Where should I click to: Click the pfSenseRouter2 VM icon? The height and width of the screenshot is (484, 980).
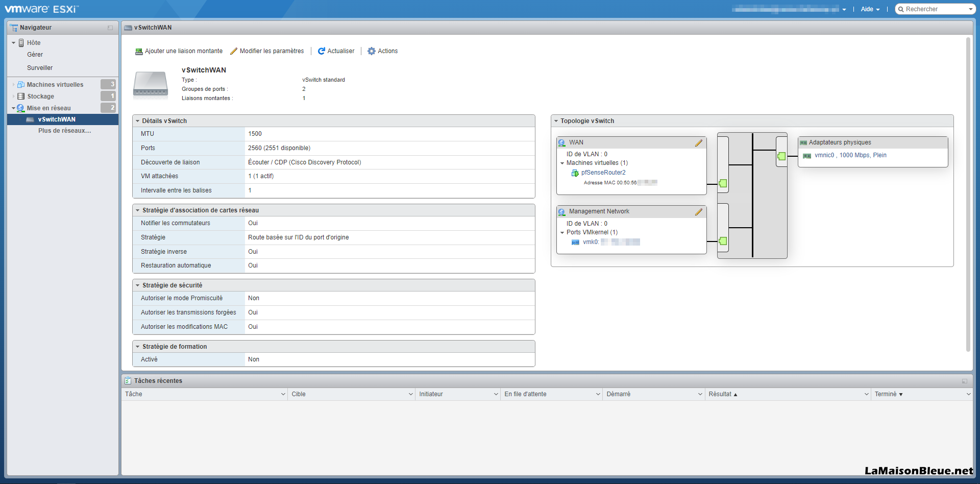click(575, 173)
